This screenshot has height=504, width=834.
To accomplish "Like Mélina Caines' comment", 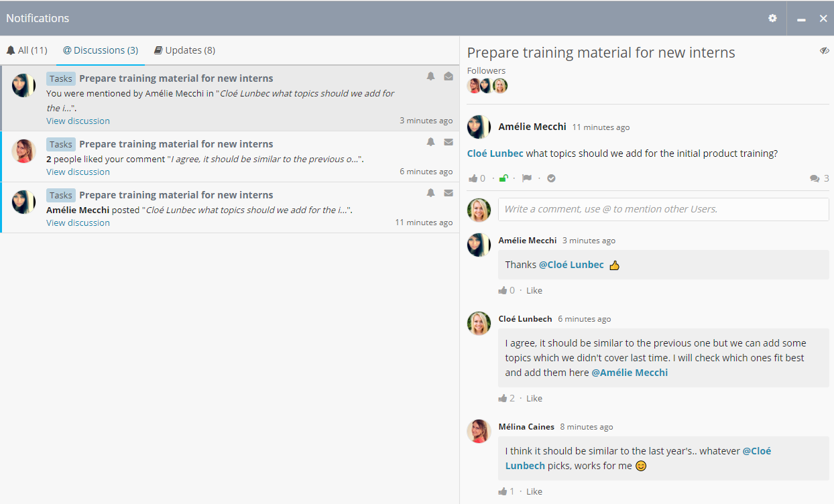I will click(534, 491).
